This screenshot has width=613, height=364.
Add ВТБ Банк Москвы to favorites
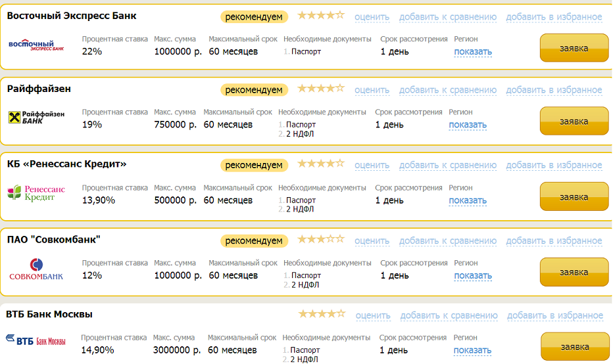(x=554, y=316)
